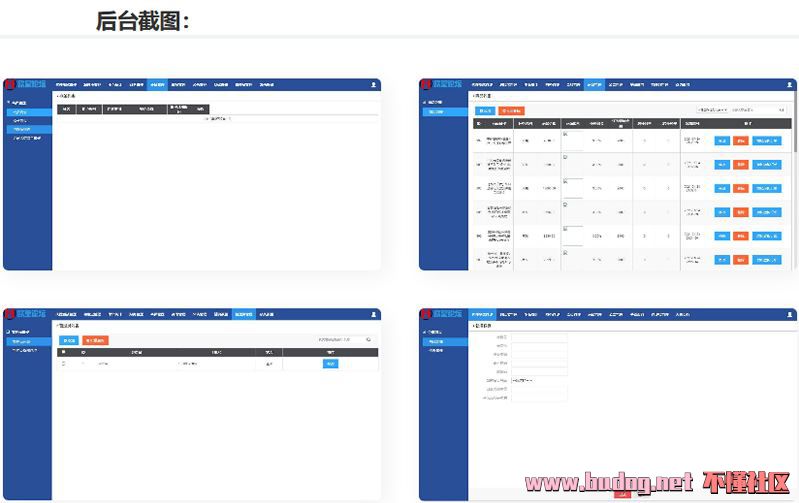Click blue row button in bottom-left table
Viewport: 799px width, 503px height.
pos(330,363)
